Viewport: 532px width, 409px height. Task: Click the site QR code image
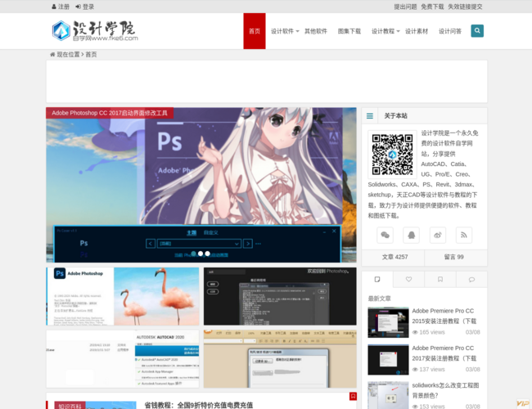tap(393, 155)
